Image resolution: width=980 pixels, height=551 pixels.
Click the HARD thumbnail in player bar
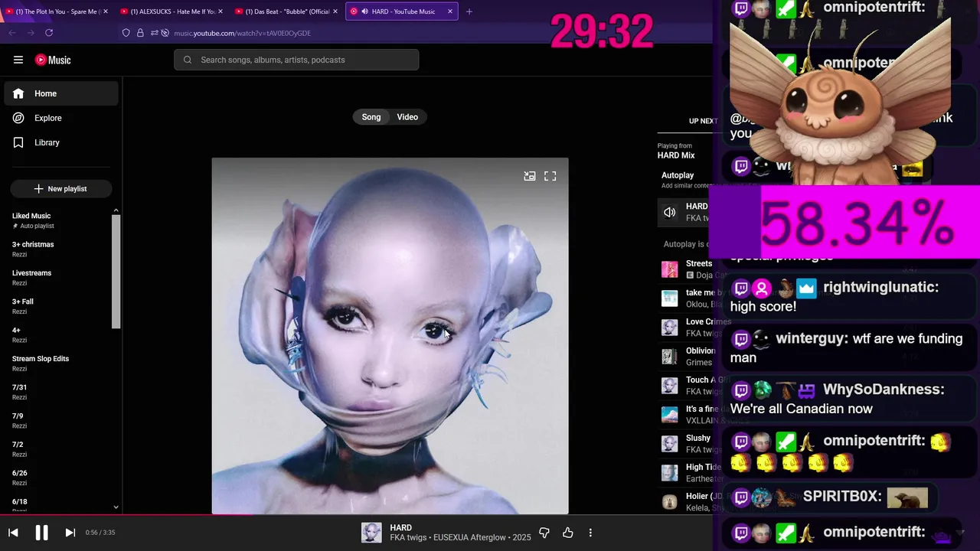[x=371, y=533]
